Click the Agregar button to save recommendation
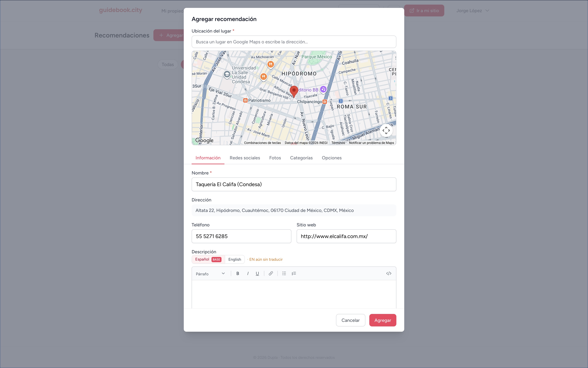Image resolution: width=588 pixels, height=368 pixels. click(x=383, y=320)
